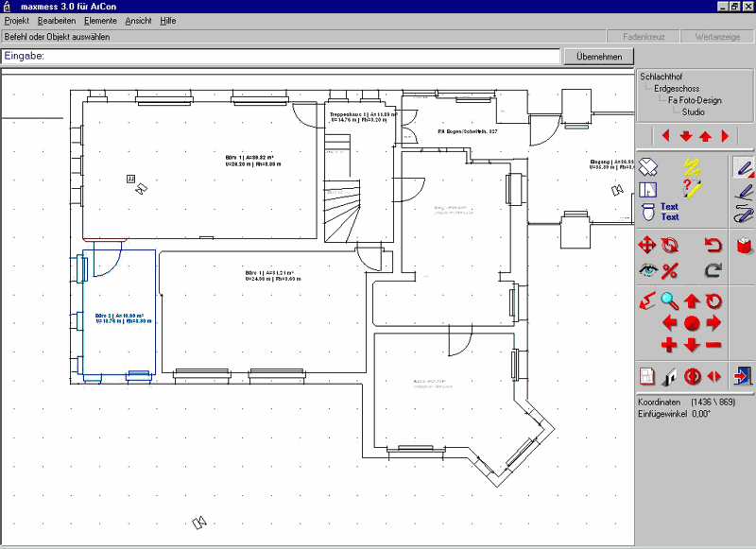Select the Text insertion tool
Viewport: 756px width, 549px height.
669,212
